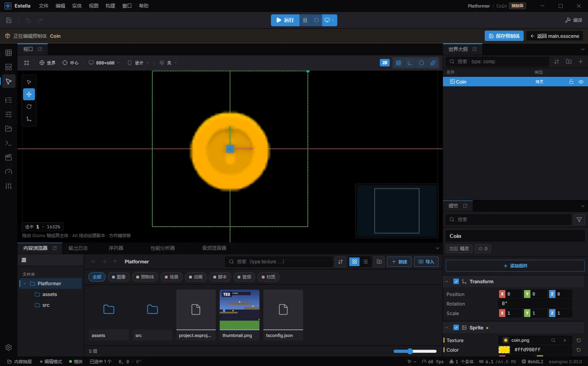
Task: Open the grid panel in left sidebar
Action: pyautogui.click(x=9, y=53)
